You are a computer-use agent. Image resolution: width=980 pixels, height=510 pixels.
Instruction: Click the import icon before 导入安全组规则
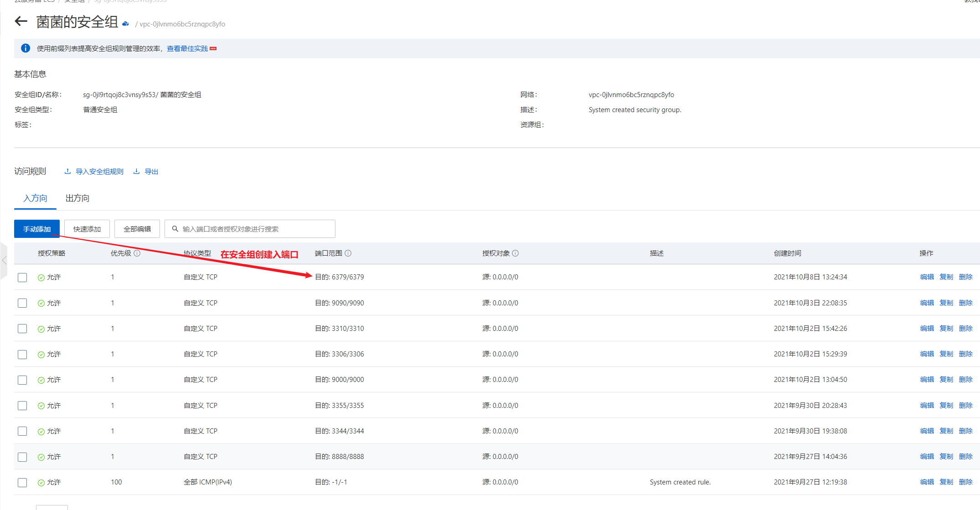coord(67,171)
